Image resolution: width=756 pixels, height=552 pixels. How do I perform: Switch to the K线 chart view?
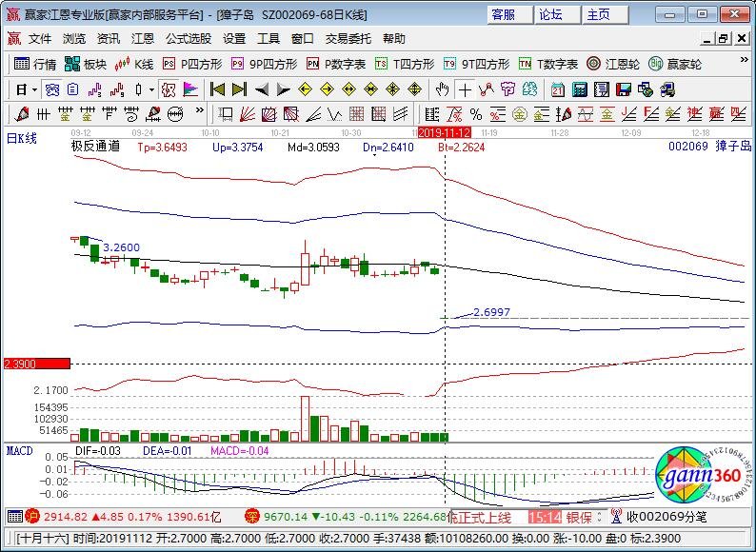tap(134, 64)
